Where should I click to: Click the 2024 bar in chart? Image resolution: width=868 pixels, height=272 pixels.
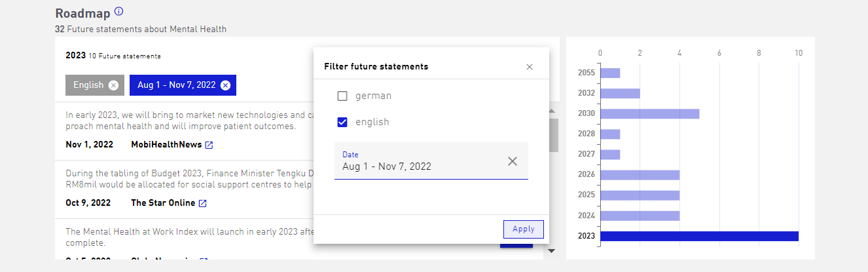coord(640,216)
